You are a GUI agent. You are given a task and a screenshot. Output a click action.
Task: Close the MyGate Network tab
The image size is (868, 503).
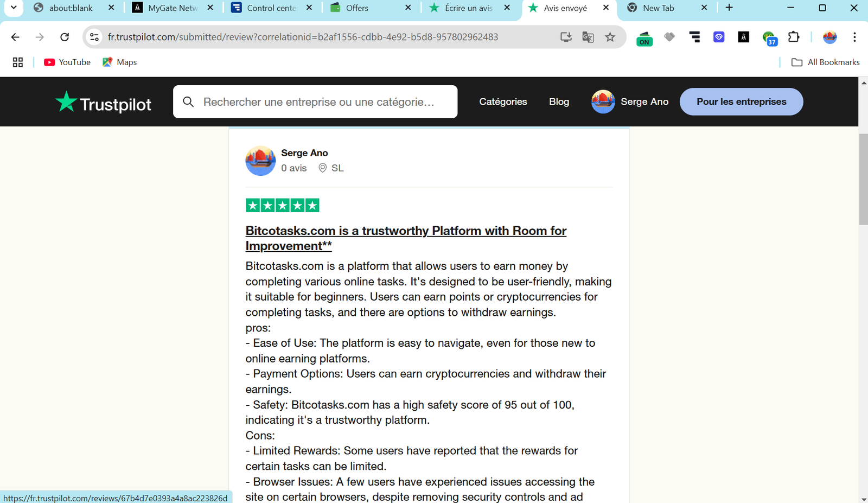(210, 8)
